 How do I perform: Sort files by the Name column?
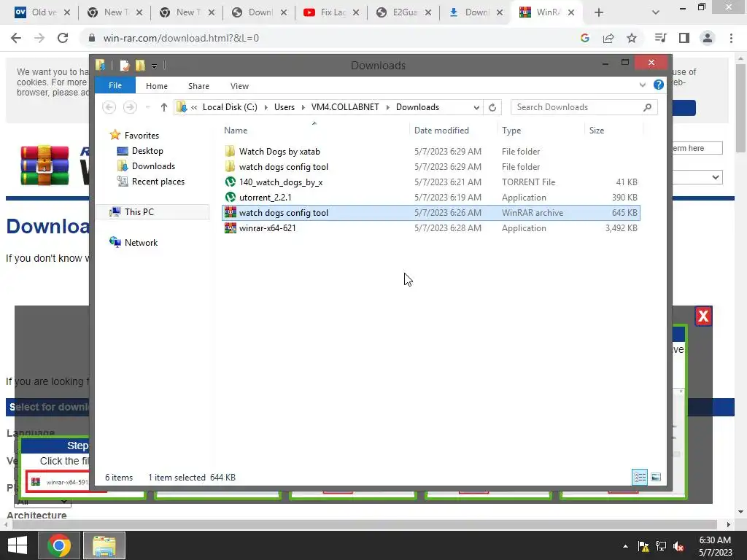pyautogui.click(x=236, y=131)
